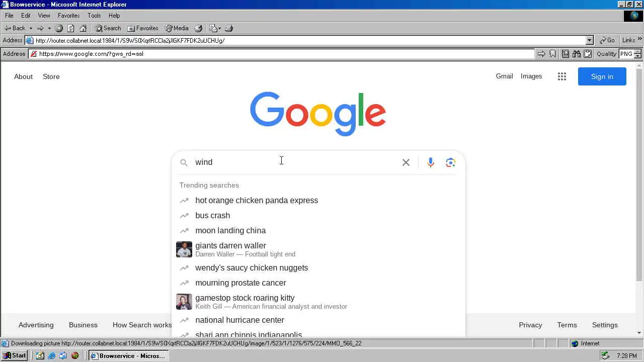Image resolution: width=644 pixels, height=362 pixels.
Task: Open the Google Images link
Action: [x=531, y=76]
